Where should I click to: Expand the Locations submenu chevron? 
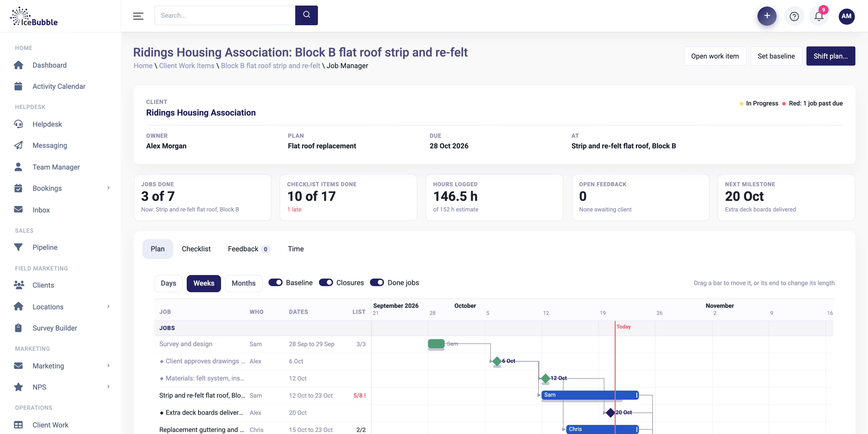coord(108,306)
